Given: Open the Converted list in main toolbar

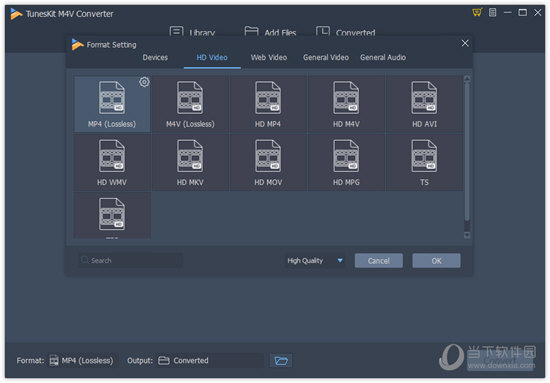Looking at the screenshot, I should click(346, 32).
